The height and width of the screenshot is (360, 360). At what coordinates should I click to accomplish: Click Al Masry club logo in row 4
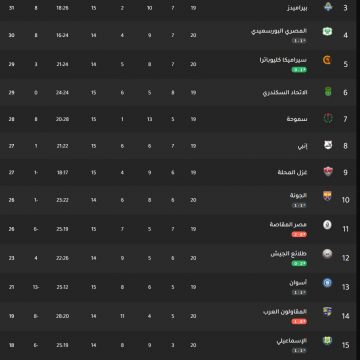(327, 32)
